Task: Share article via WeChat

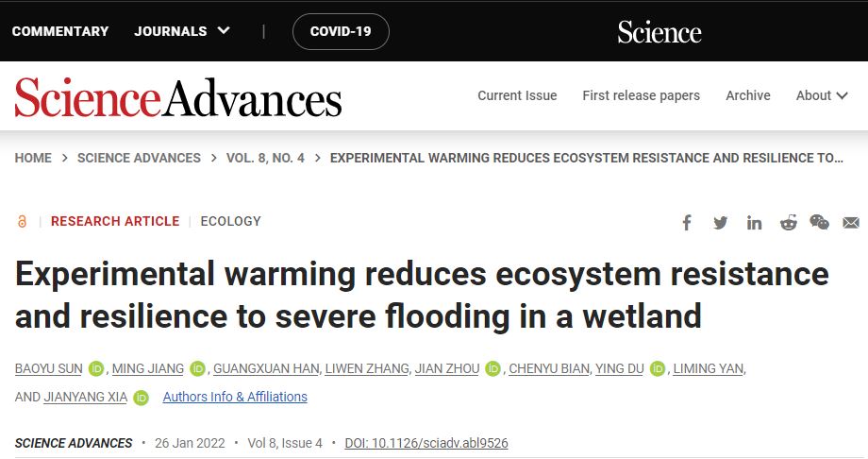Action: click(819, 223)
